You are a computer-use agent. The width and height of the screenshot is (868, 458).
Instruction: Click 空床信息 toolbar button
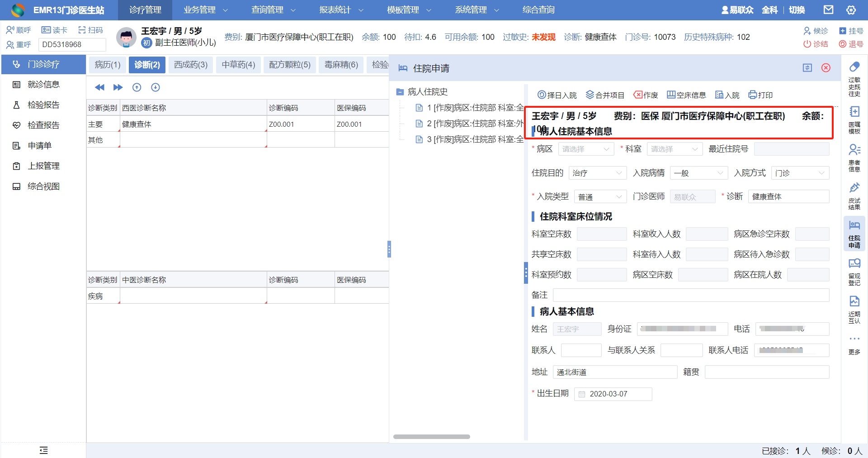pyautogui.click(x=686, y=95)
